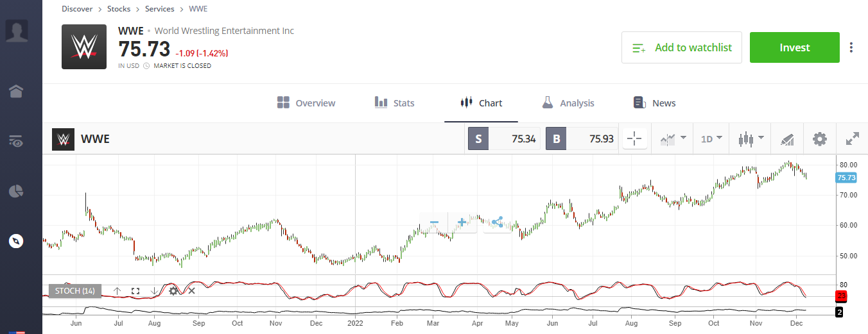This screenshot has width=868, height=334.
Task: Toggle the crosshair cursor tool
Action: point(634,138)
